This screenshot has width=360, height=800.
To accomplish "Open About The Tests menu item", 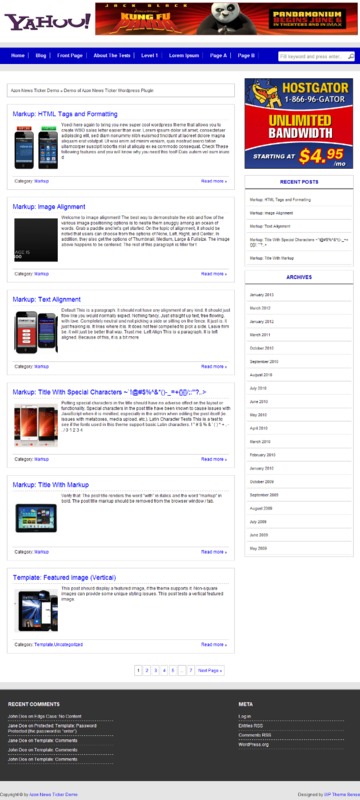I will coord(112,56).
